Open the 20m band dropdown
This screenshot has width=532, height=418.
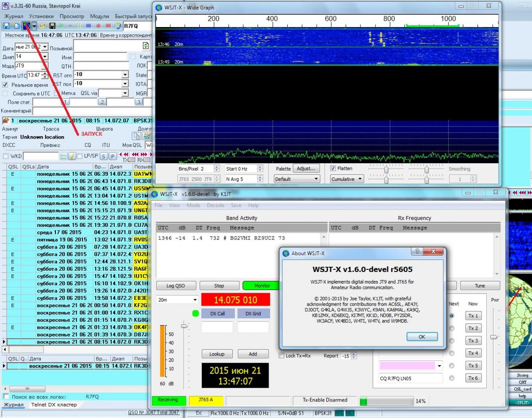177,300
